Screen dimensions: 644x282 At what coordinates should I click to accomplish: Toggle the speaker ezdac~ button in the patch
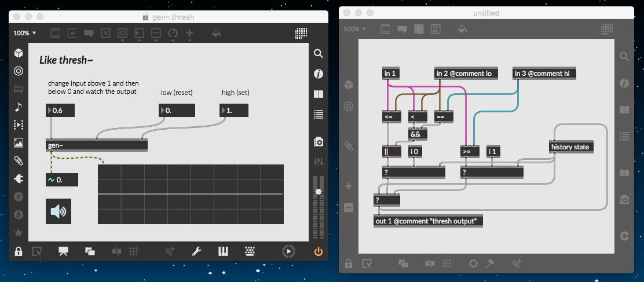click(x=58, y=211)
